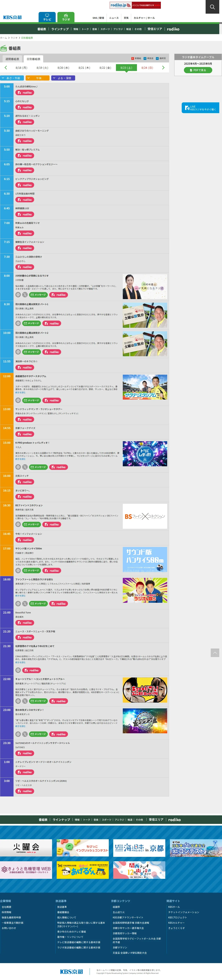Viewport: 222px width, 980px height.
Task: Open globe icon for 土曜は旅気分 パート1
Action: tap(18, 323)
